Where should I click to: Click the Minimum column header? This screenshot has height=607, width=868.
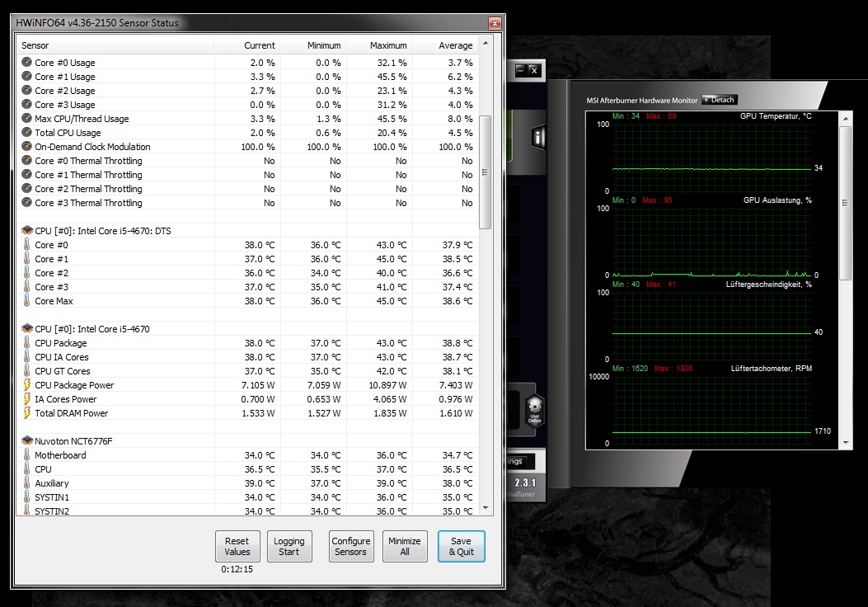pos(312,45)
